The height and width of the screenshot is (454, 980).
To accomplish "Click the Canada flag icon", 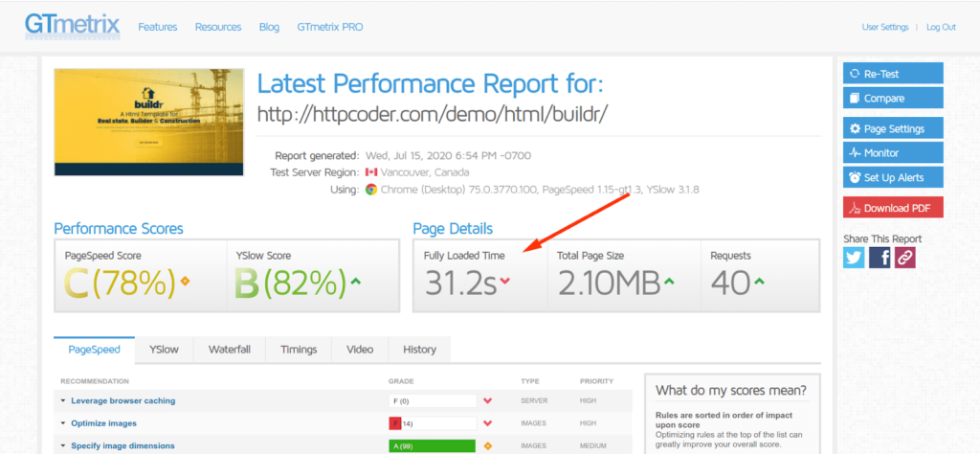I will (x=371, y=172).
